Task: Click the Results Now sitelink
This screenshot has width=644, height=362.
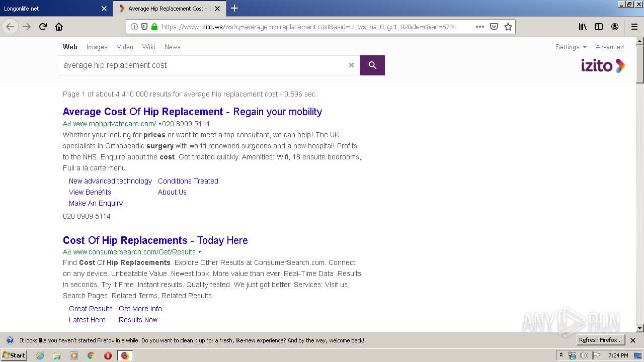Action: (x=138, y=320)
